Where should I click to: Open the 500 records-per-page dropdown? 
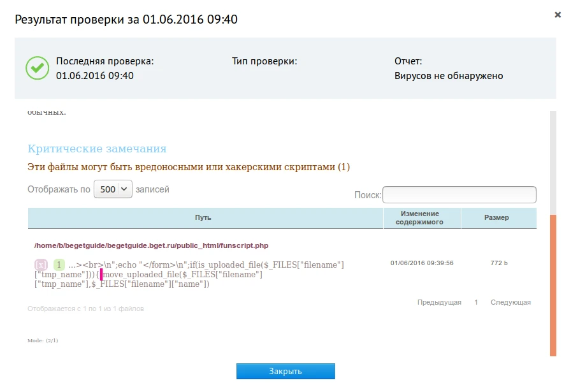pyautogui.click(x=113, y=189)
